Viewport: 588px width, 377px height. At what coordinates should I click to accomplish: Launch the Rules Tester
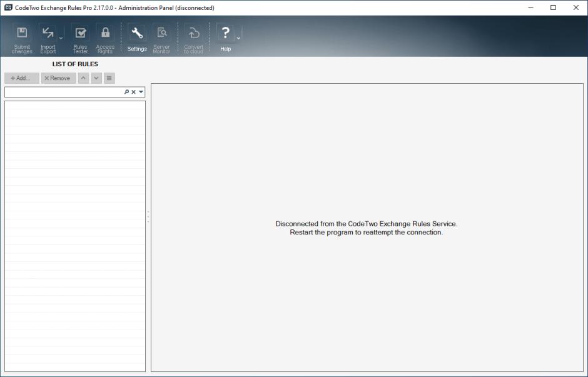[80, 33]
